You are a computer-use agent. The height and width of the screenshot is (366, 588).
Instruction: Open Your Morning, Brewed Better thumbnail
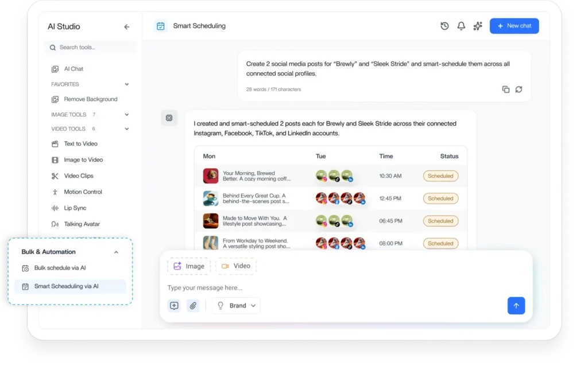click(x=210, y=176)
